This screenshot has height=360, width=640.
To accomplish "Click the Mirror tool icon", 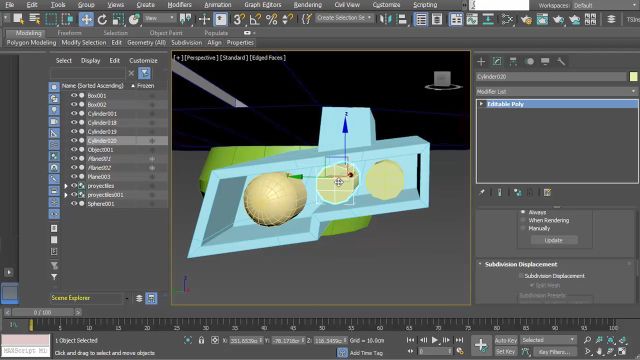I will [385, 19].
